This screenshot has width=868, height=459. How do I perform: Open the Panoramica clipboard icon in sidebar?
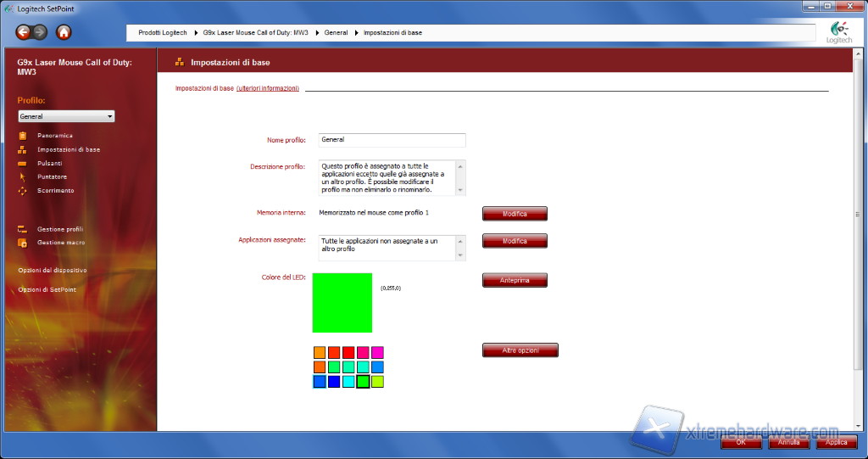tap(22, 136)
